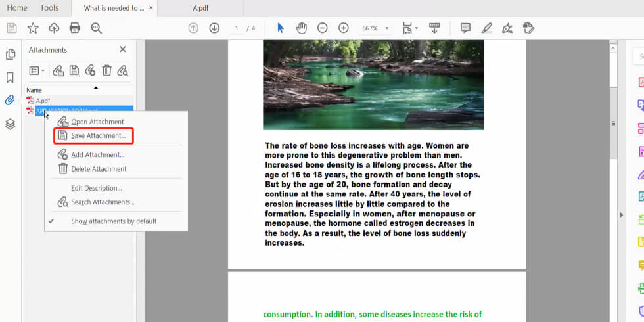
Task: Click the page number input field
Action: click(x=237, y=28)
